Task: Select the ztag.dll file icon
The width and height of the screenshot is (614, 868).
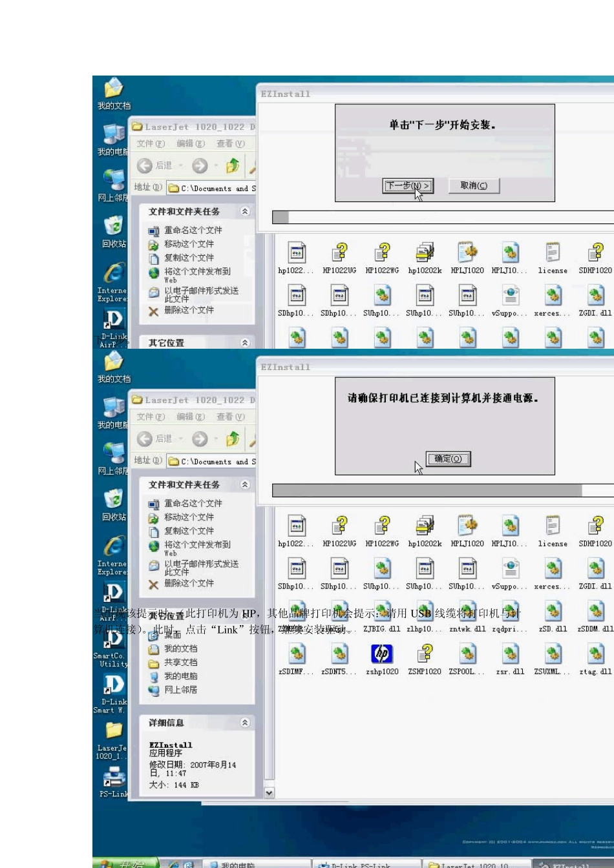Action: (x=595, y=659)
